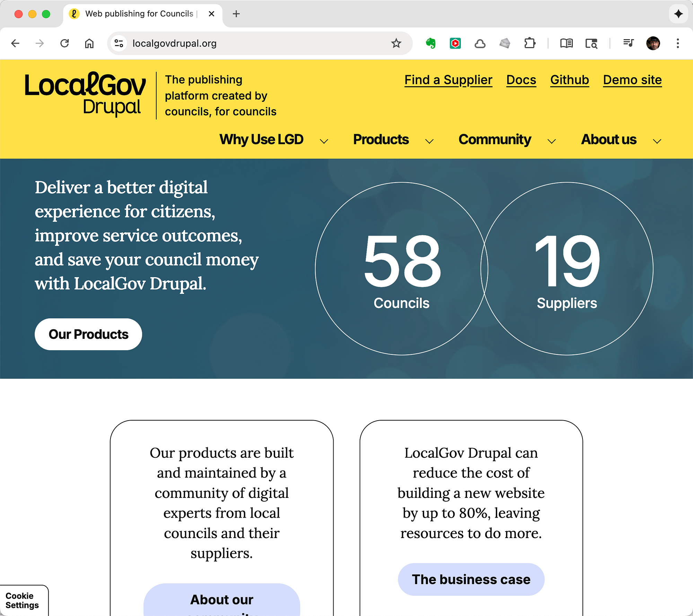
Task: Expand the Products menu chevron
Action: (x=429, y=141)
